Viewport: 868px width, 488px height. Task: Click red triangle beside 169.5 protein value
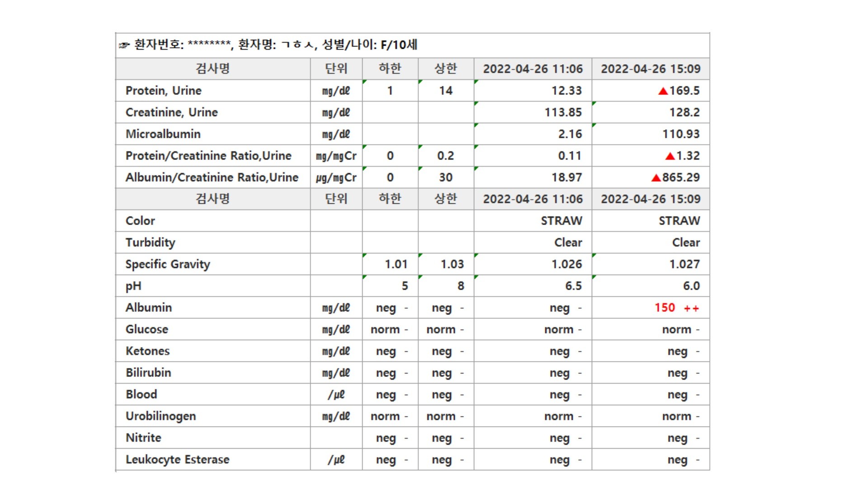coord(663,91)
